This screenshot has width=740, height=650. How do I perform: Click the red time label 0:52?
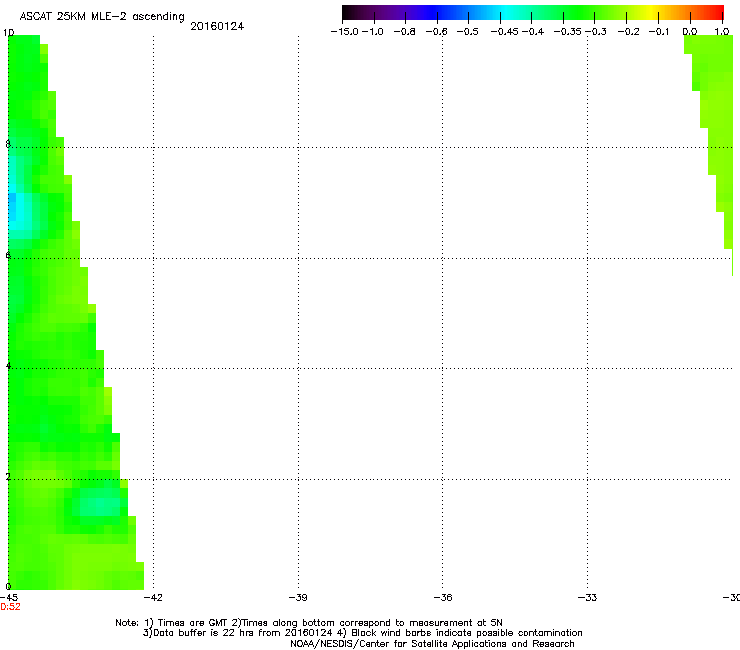click(x=10, y=607)
